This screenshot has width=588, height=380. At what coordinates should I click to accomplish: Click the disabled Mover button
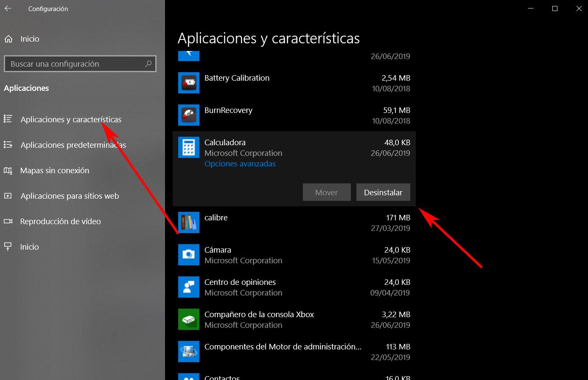click(327, 192)
